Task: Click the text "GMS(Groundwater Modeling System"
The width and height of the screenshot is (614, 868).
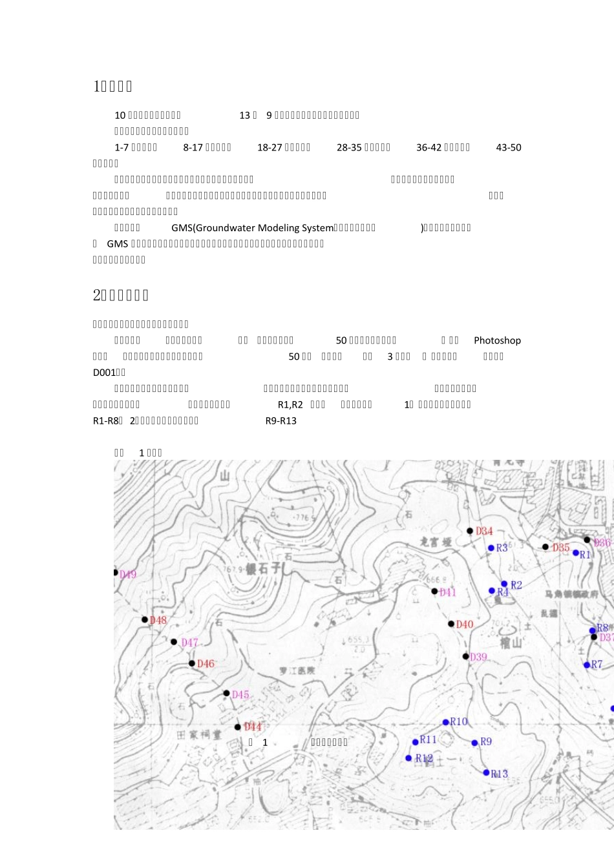Action: point(253,228)
